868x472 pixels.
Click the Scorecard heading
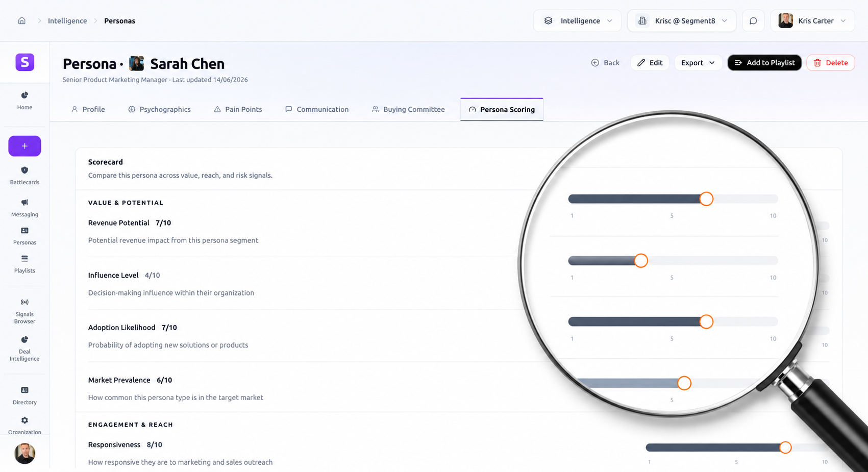point(105,162)
